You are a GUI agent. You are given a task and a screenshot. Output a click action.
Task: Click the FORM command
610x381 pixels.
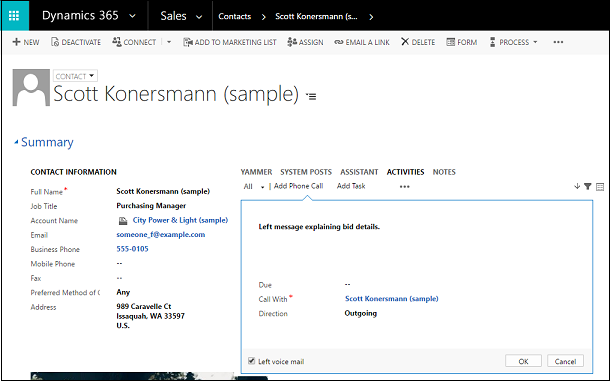462,42
